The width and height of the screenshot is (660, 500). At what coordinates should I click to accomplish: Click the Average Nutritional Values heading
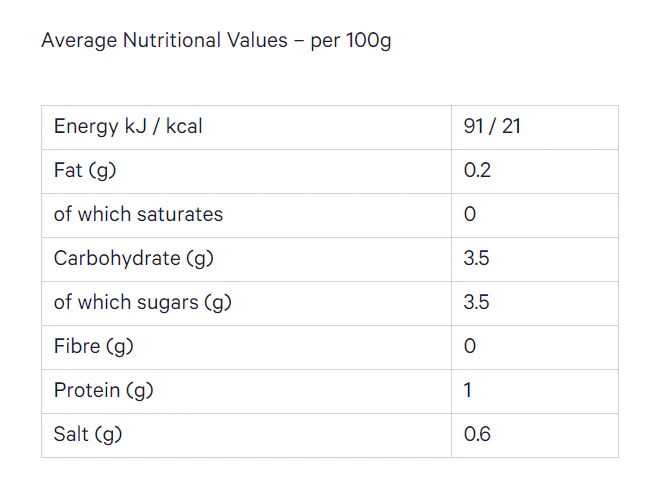pos(216,41)
